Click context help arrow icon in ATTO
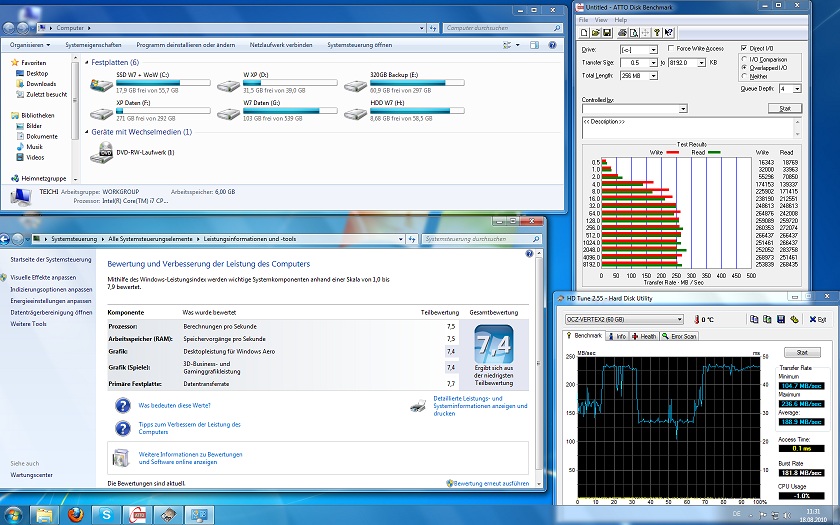This screenshot has height=525, width=840. (669, 33)
